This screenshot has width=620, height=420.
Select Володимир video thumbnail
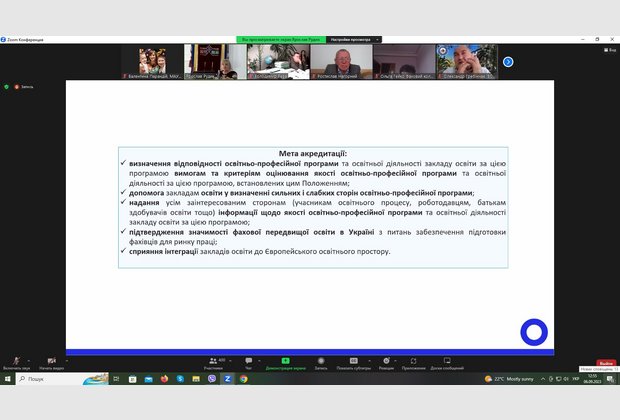(x=278, y=62)
